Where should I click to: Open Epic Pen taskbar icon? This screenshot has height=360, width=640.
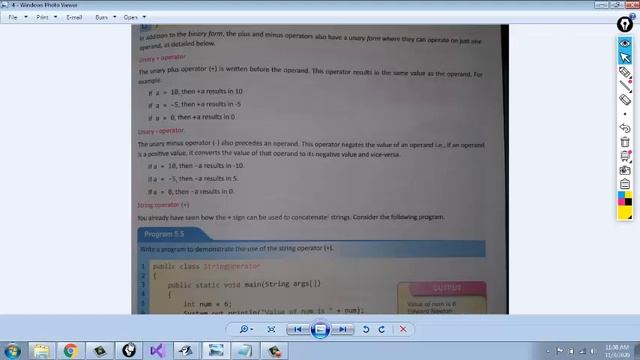[129, 351]
